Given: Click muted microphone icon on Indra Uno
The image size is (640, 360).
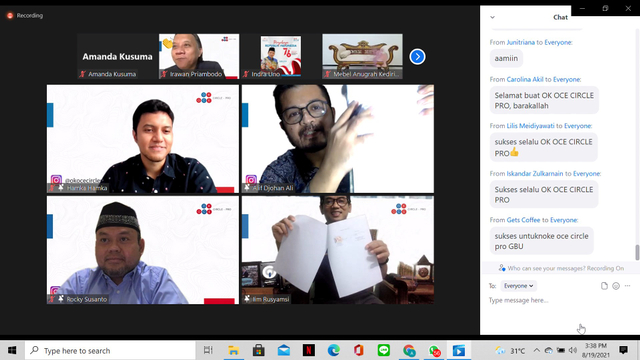Looking at the screenshot, I should pyautogui.click(x=246, y=74).
